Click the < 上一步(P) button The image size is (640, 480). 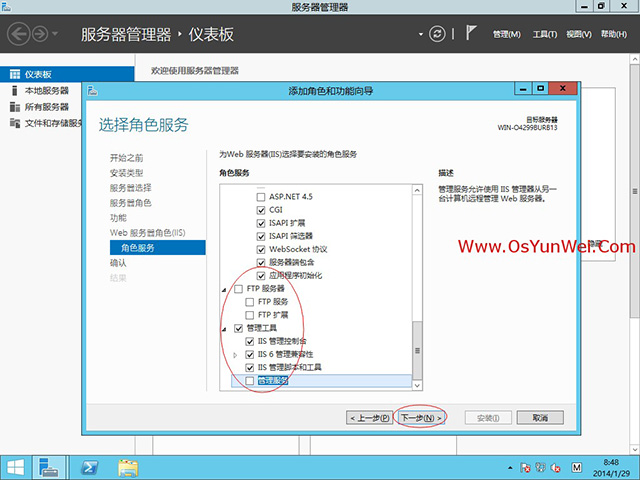[x=369, y=418]
